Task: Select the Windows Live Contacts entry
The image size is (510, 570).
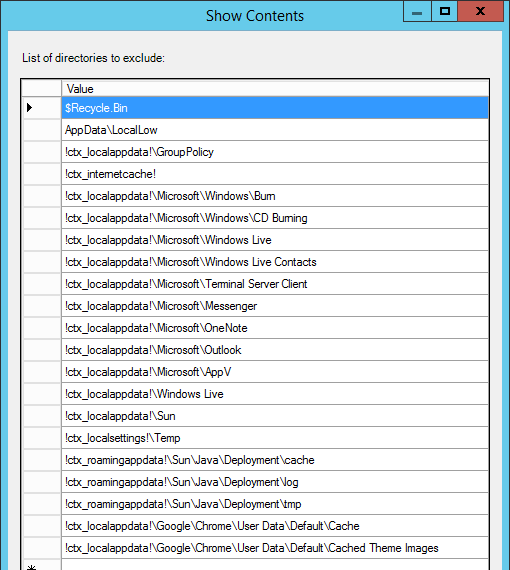Action: [x=275, y=262]
